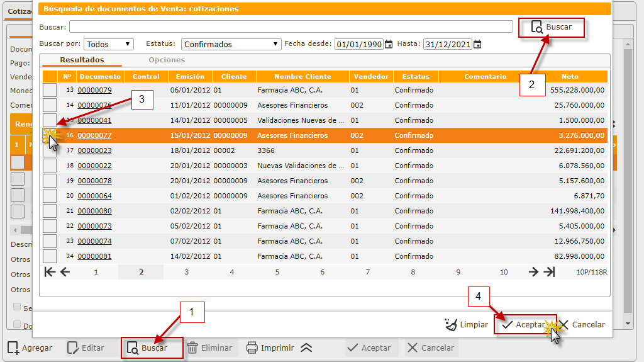Viewport: 644px width, 362px height.
Task: Click Cancelar in the search dialog
Action: (582, 325)
